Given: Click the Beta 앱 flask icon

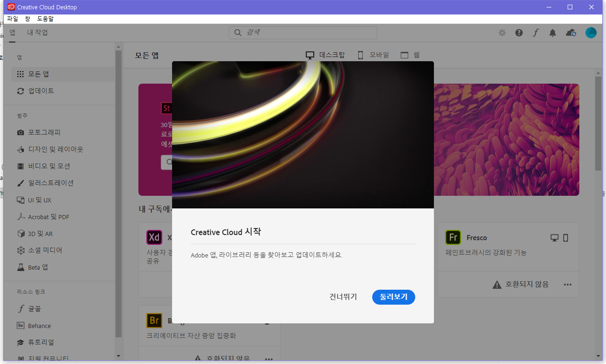Looking at the screenshot, I should click(x=21, y=267).
